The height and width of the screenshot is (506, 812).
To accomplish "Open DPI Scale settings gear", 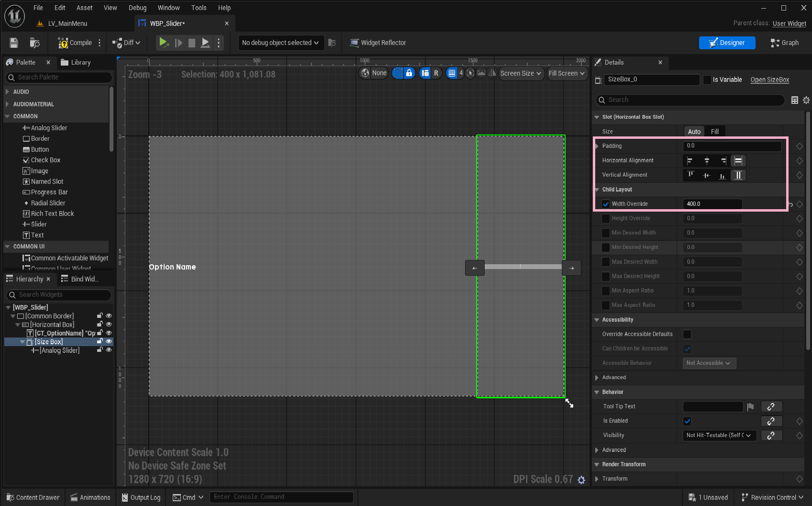I will pos(581,480).
